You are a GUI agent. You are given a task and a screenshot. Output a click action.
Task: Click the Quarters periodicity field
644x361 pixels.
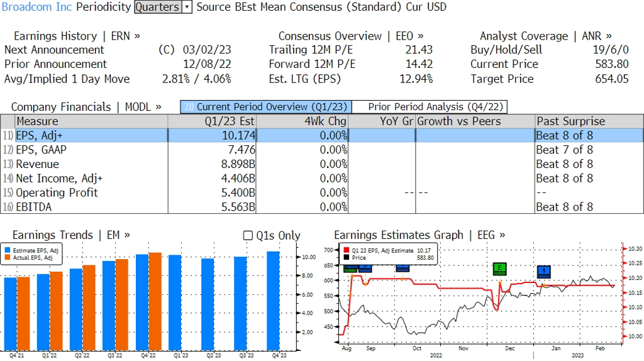click(x=158, y=7)
